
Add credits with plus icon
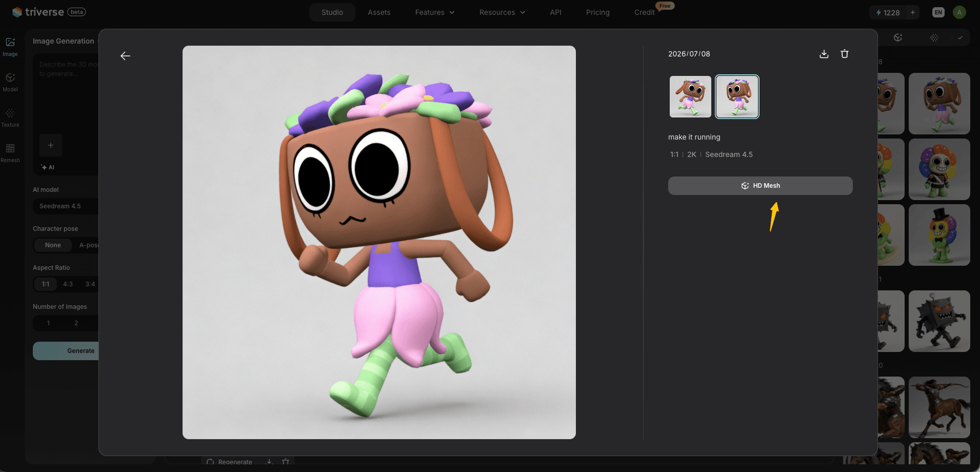(913, 12)
